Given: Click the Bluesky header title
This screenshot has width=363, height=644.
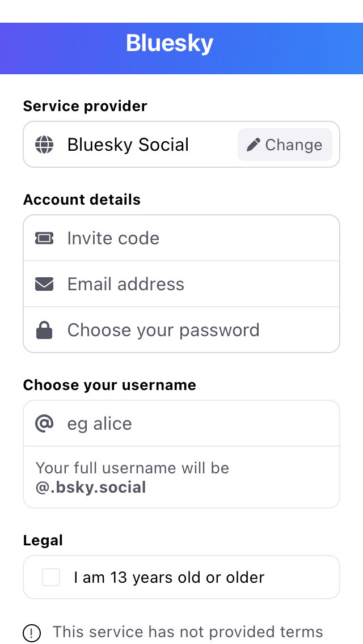Looking at the screenshot, I should click(170, 44).
